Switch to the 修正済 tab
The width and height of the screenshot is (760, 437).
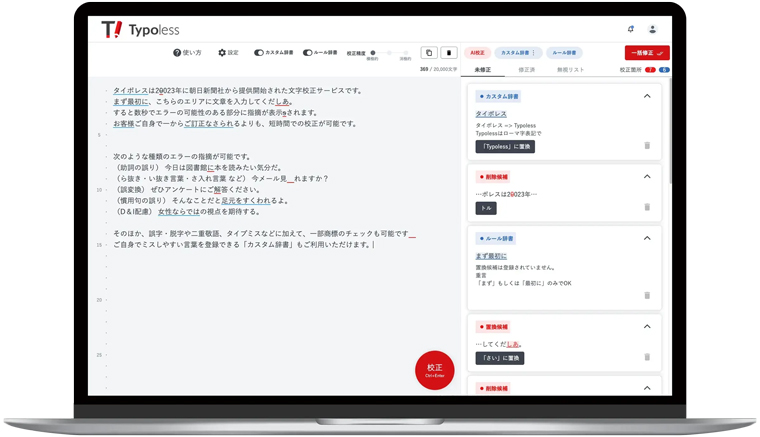526,70
